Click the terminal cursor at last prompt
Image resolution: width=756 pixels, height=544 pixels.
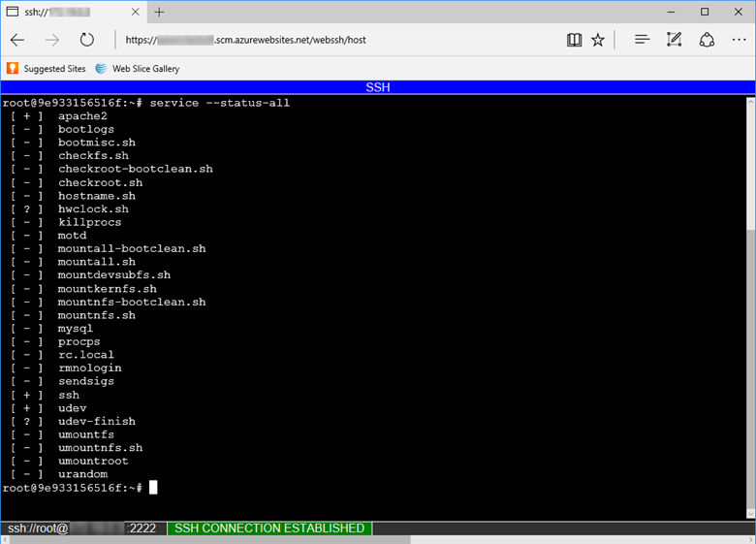(x=153, y=488)
